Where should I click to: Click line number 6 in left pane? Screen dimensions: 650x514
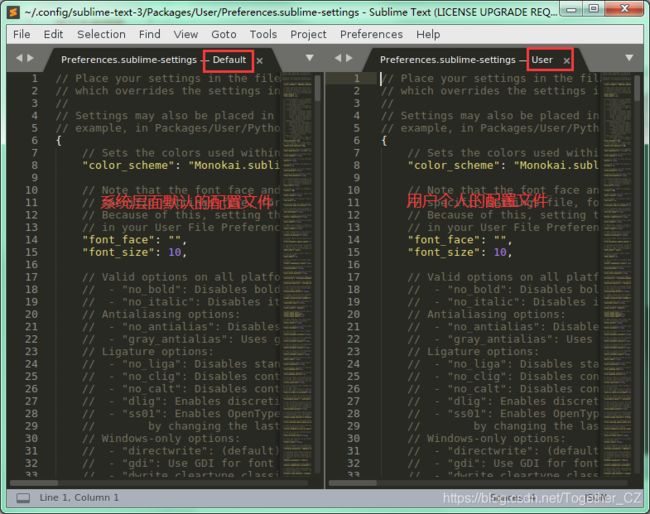[34, 141]
